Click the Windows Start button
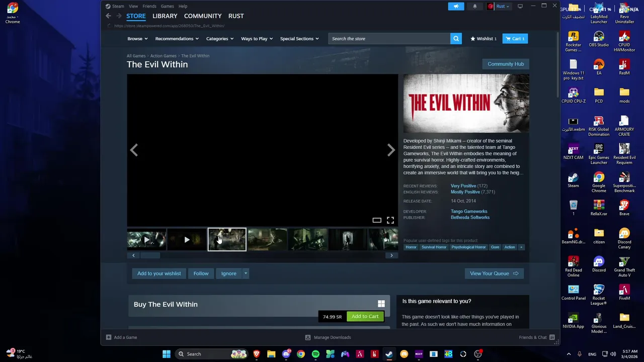The image size is (644, 362). pyautogui.click(x=167, y=354)
